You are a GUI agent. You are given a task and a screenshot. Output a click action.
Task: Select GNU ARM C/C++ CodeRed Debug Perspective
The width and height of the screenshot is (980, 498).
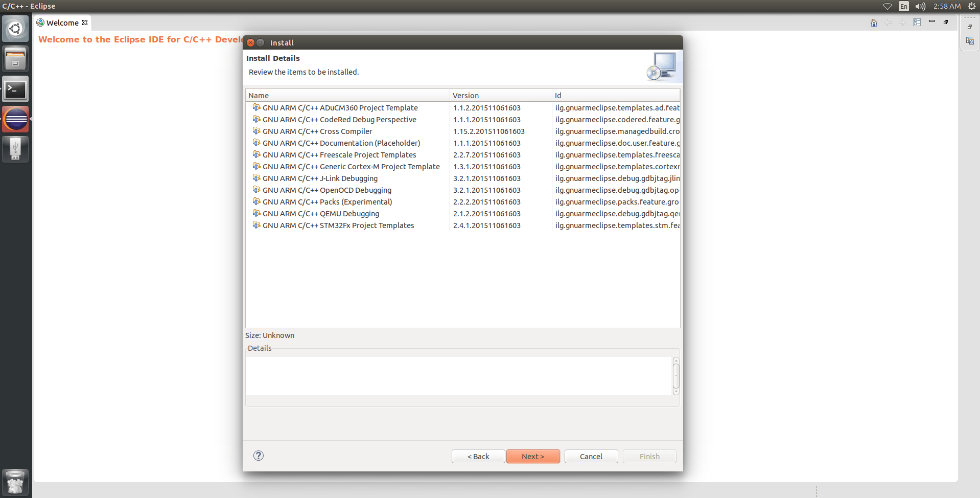coord(339,120)
